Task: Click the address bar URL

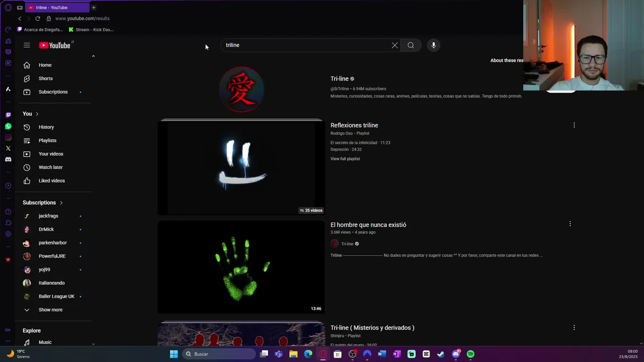Action: (x=82, y=19)
